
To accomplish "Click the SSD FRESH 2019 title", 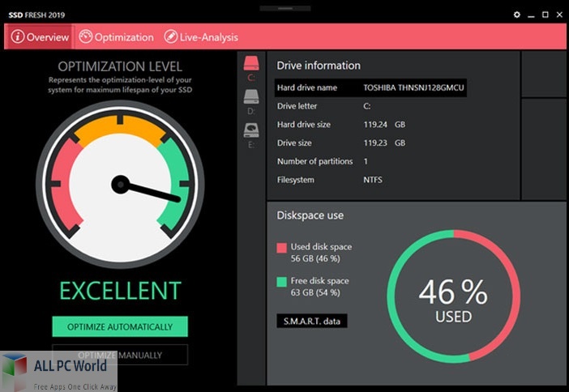I will [36, 15].
